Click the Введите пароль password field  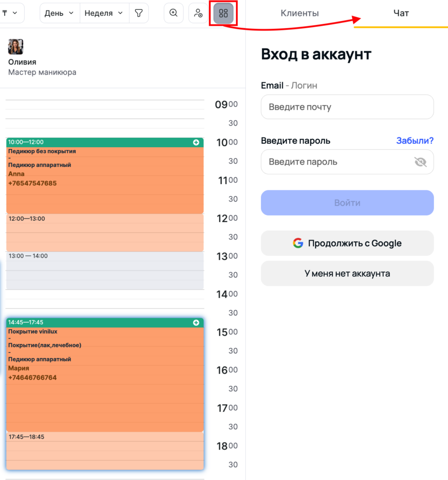335,162
